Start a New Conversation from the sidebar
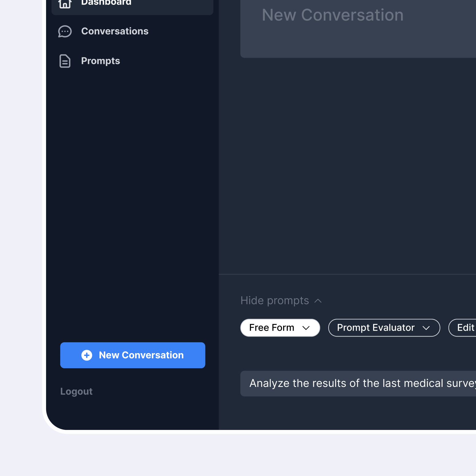The height and width of the screenshot is (476, 476). tap(133, 355)
